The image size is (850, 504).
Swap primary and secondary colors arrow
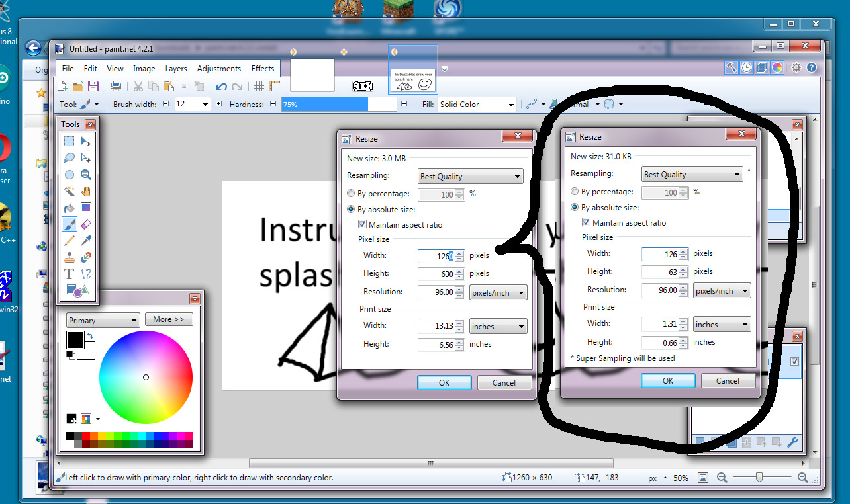click(x=90, y=337)
